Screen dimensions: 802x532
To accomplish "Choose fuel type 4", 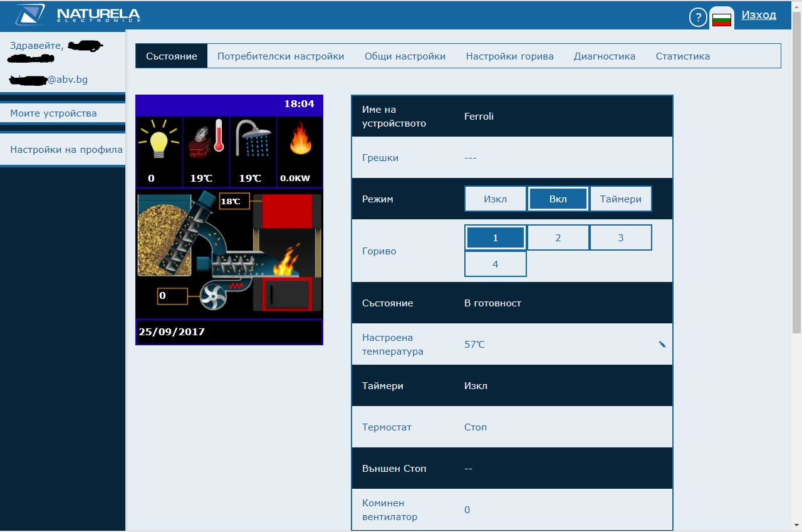I will click(495, 264).
